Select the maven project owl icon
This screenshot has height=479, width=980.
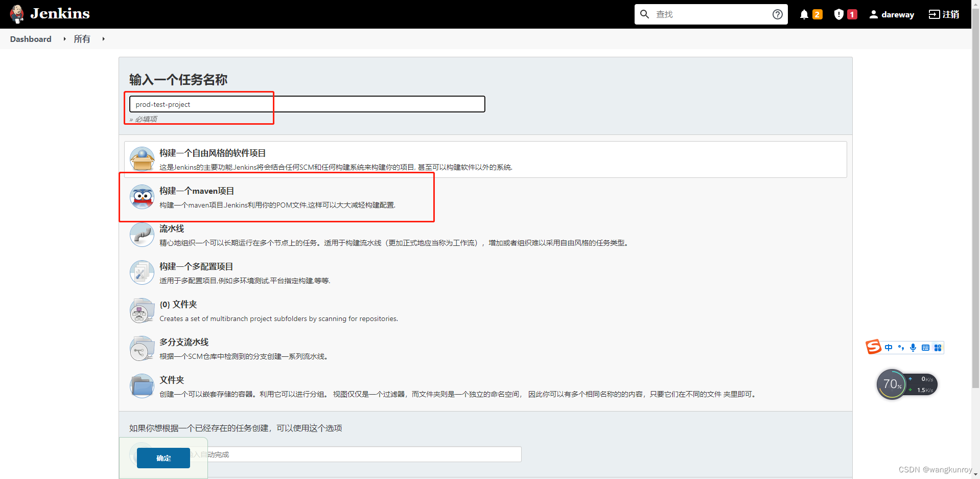(142, 197)
